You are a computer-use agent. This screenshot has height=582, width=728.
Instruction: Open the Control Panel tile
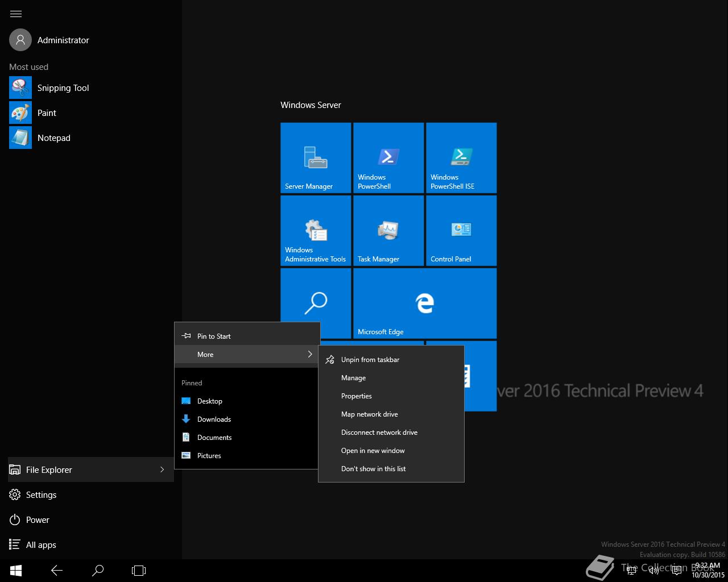(x=461, y=231)
